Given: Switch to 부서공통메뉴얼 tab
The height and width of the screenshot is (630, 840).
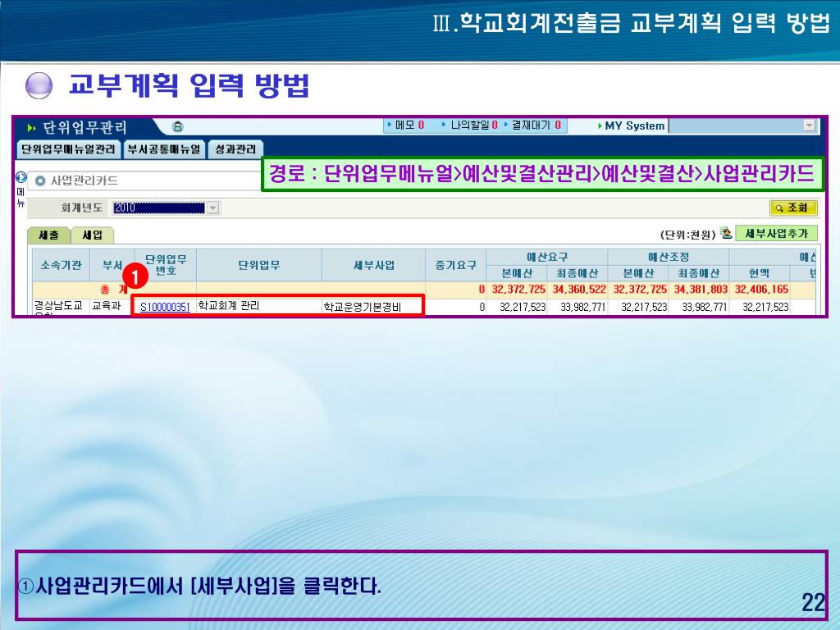Looking at the screenshot, I should pyautogui.click(x=164, y=149).
